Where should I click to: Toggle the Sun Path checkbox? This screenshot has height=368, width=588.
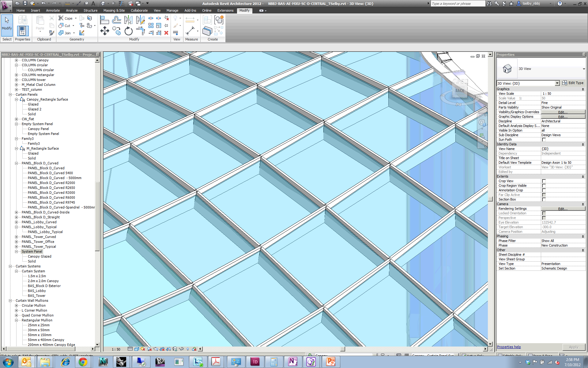544,140
